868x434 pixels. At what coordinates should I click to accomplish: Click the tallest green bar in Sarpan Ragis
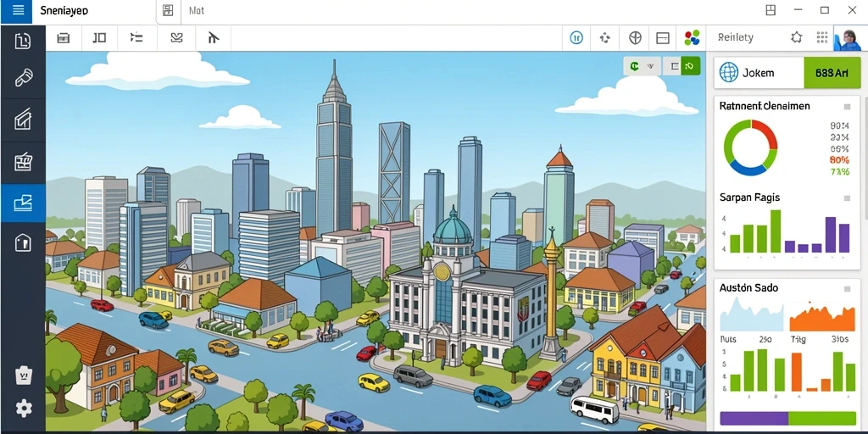point(776,231)
